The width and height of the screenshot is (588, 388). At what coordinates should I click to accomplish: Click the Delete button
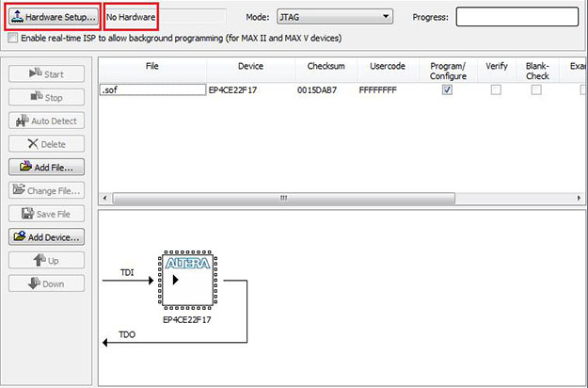pos(47,144)
